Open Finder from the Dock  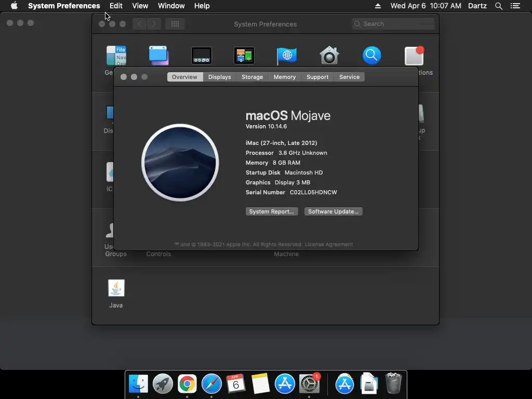tap(138, 384)
